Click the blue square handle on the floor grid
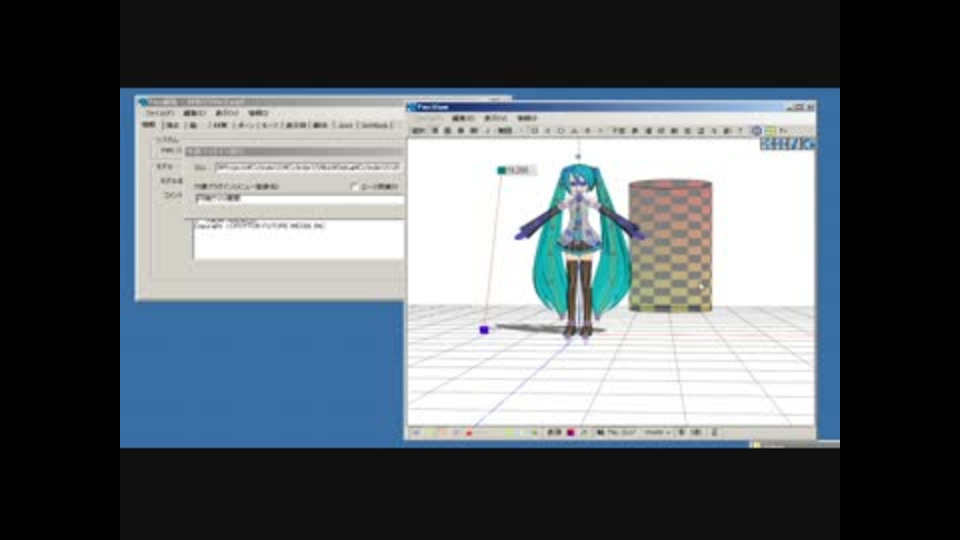960x540 pixels. click(484, 330)
